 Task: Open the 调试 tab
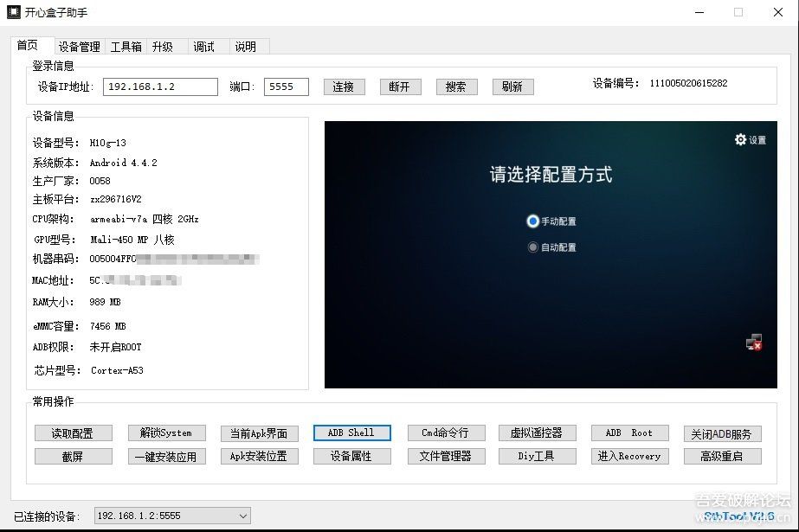coord(203,47)
